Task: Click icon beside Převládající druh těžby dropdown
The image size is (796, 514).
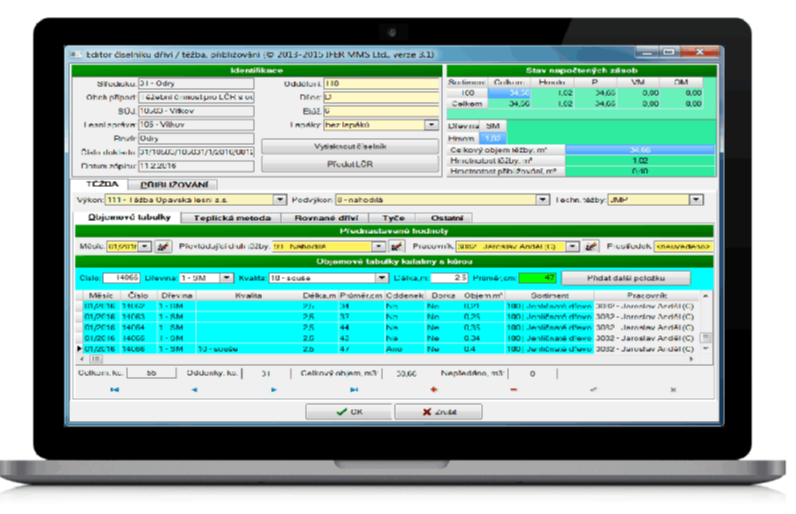Action: pos(396,246)
